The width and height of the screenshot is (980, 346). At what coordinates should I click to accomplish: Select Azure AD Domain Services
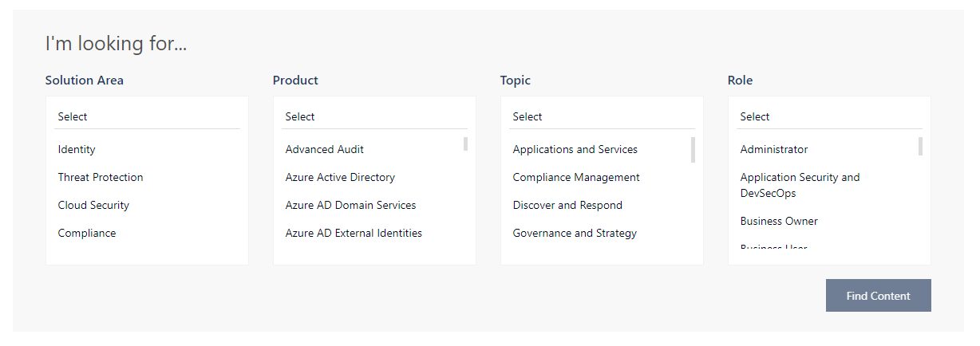[x=350, y=205]
